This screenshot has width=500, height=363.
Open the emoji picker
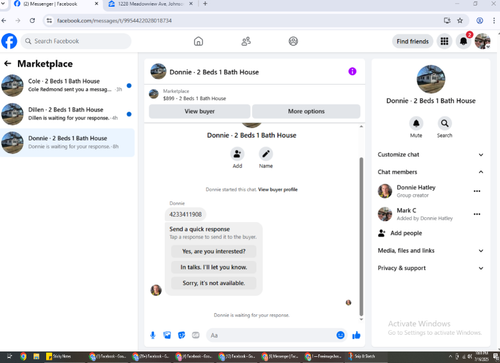tap(340, 335)
